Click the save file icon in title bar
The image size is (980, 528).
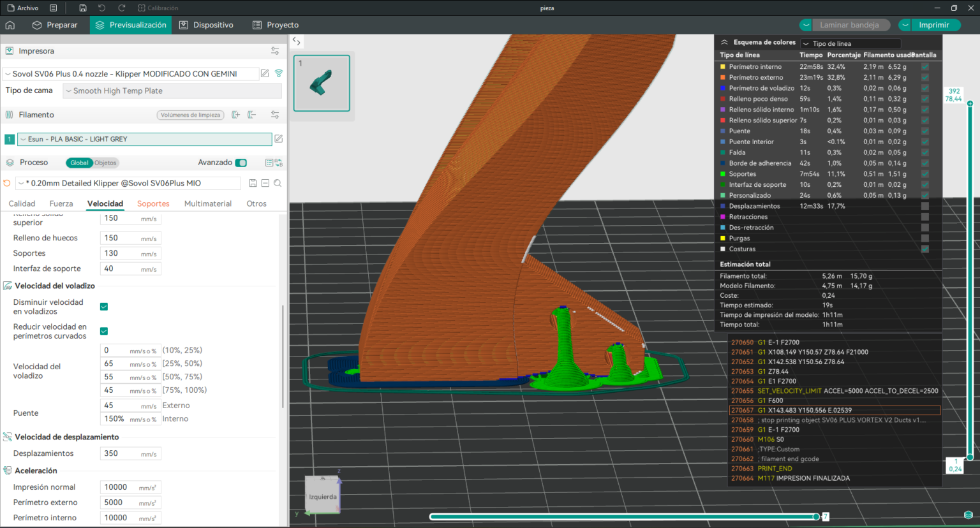(83, 8)
